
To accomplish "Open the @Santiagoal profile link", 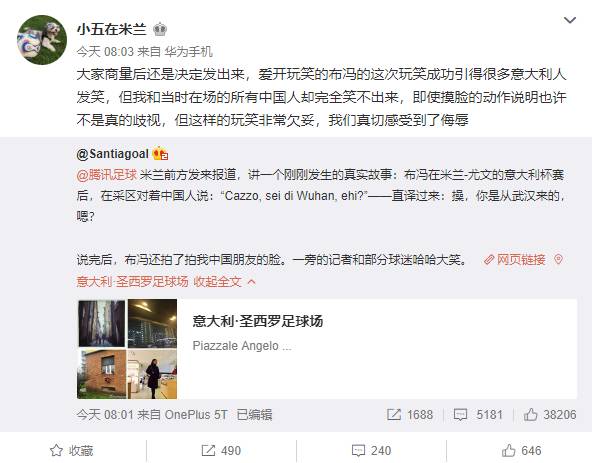I will point(113,154).
